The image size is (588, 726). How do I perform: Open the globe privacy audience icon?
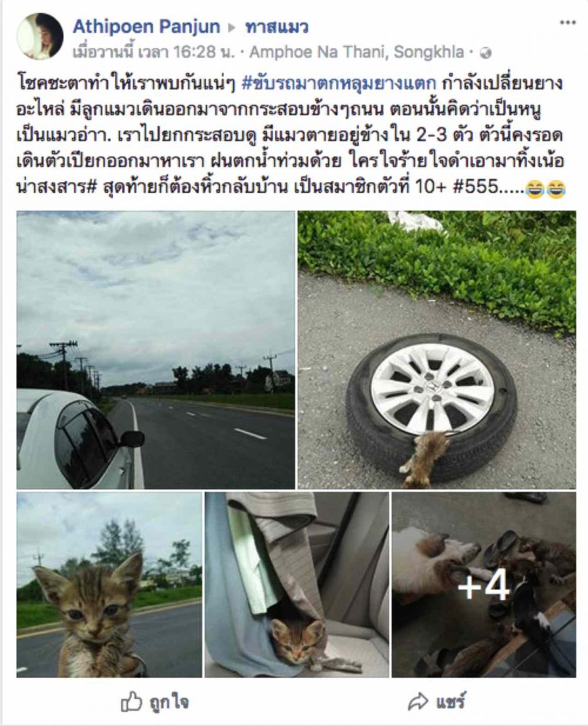[x=486, y=53]
